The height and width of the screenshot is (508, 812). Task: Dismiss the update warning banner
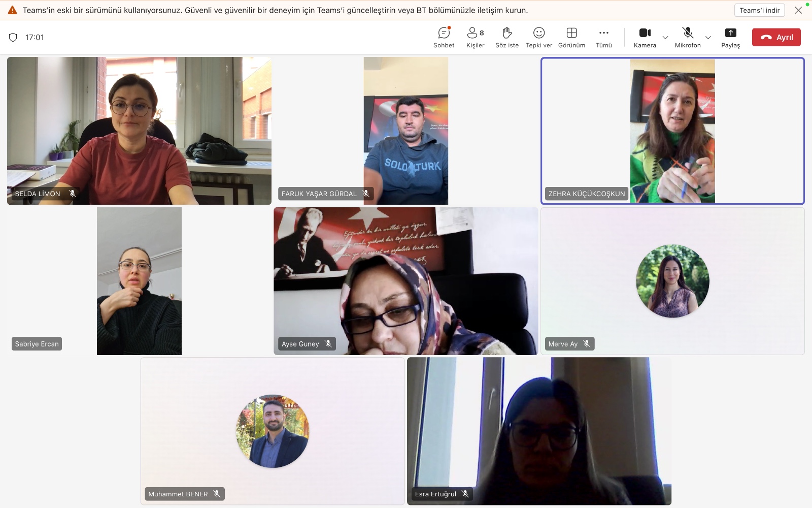coord(798,10)
